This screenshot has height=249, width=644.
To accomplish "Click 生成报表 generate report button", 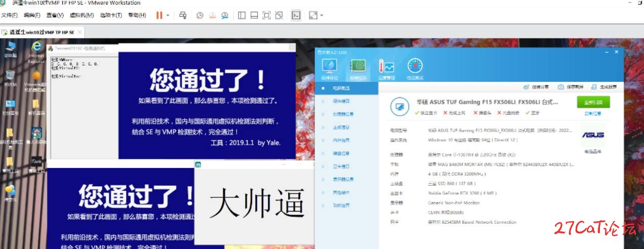I will [x=604, y=87].
